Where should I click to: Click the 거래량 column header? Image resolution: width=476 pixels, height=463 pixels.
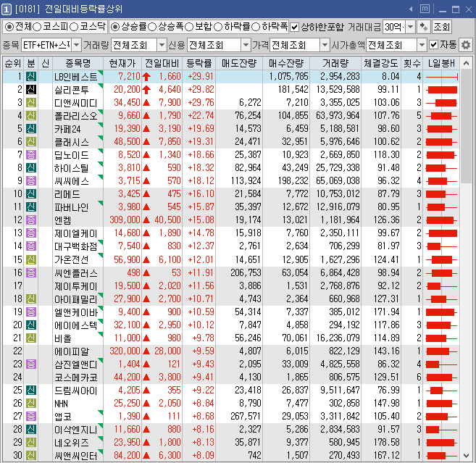[335, 63]
